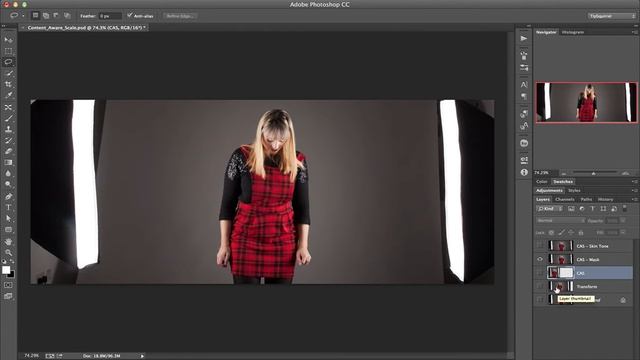The image size is (640, 360).
Task: Toggle lock position
Action: pyautogui.click(x=571, y=233)
